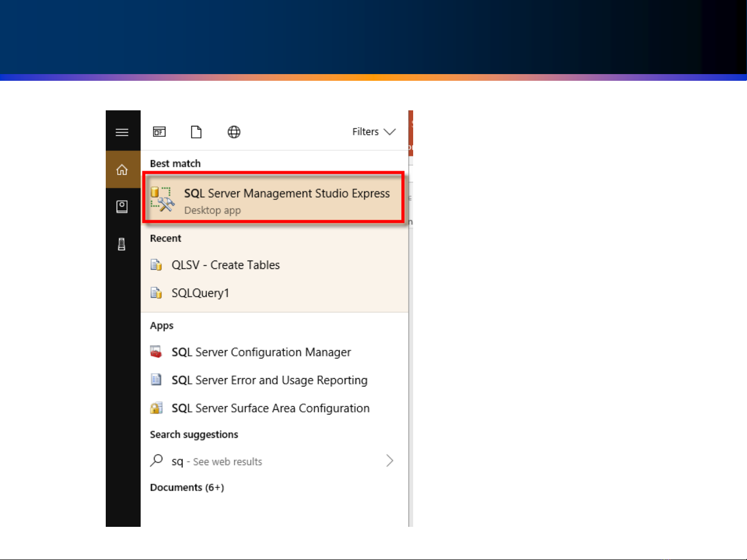
Task: Click the Search suggestions heading
Action: pos(194,435)
